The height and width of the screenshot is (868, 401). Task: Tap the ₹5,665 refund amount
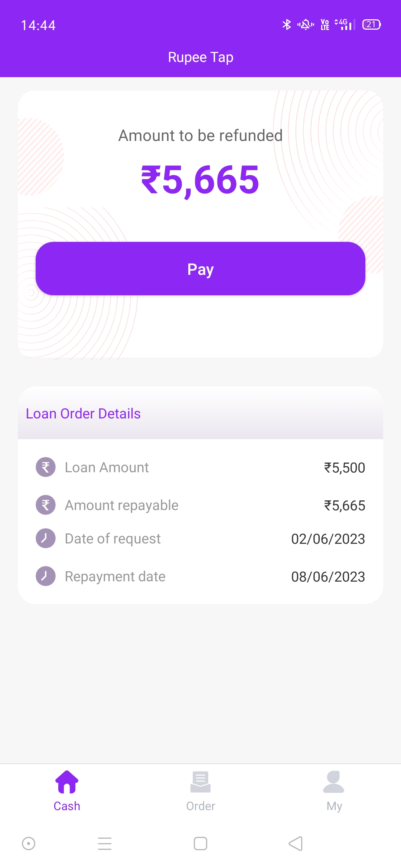pyautogui.click(x=200, y=180)
